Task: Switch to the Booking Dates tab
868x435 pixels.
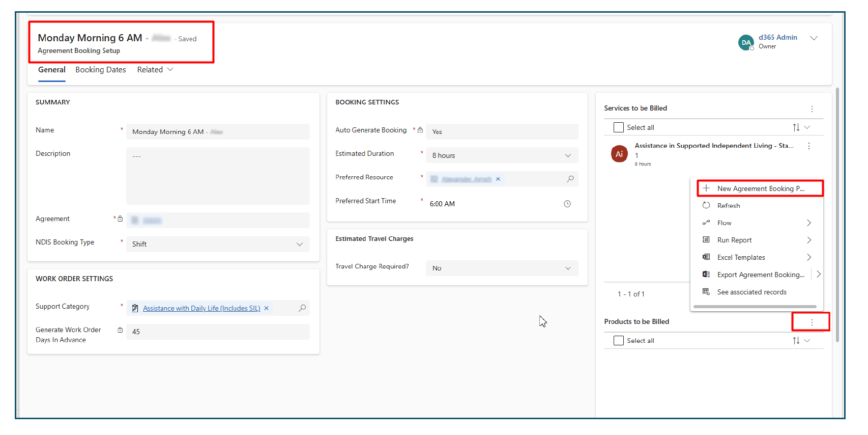Action: 101,70
